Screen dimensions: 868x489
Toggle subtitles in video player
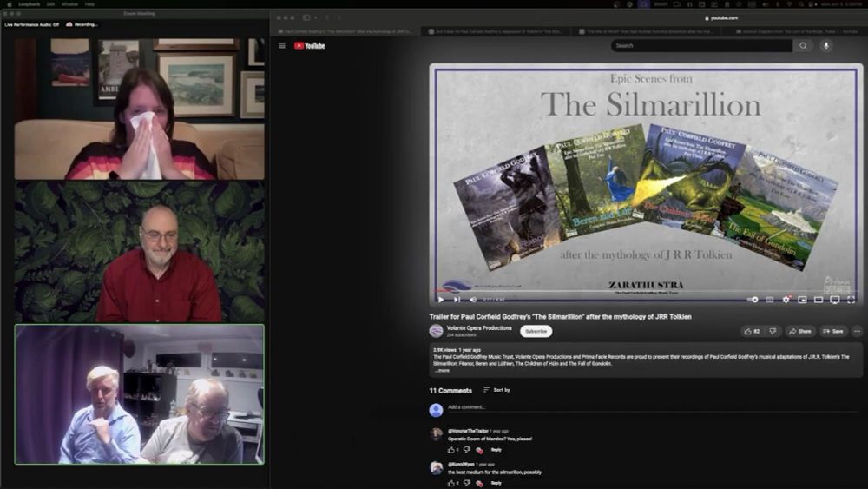coord(769,300)
